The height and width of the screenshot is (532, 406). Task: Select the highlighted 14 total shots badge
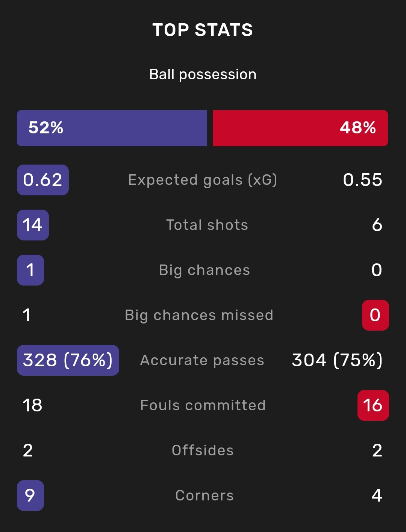click(x=33, y=225)
